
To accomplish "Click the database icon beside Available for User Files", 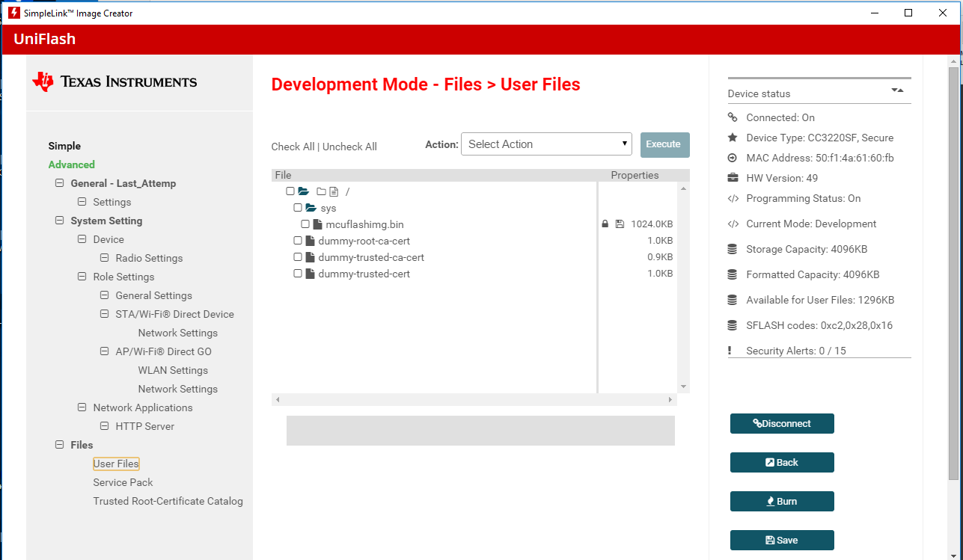I will point(732,300).
